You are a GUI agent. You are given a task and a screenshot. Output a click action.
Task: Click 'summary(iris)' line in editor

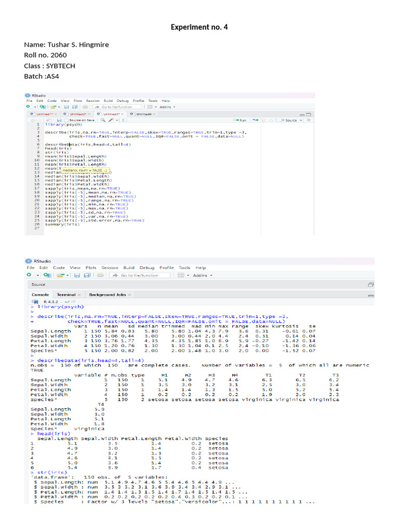tap(62, 224)
